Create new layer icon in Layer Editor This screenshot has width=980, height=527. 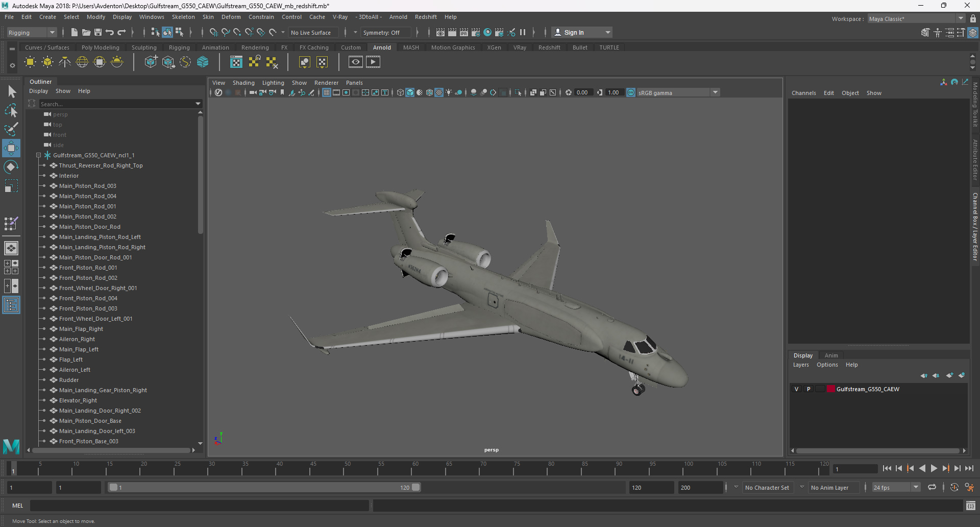tap(949, 375)
